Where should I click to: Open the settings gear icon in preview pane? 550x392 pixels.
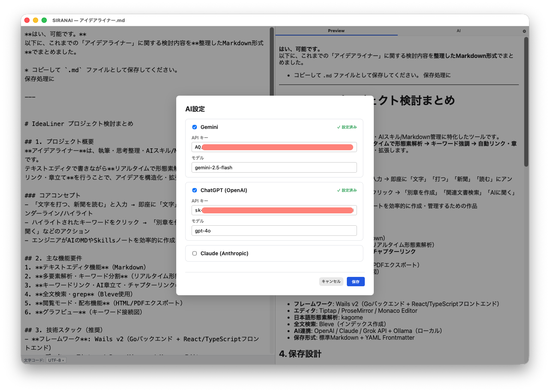click(x=524, y=31)
